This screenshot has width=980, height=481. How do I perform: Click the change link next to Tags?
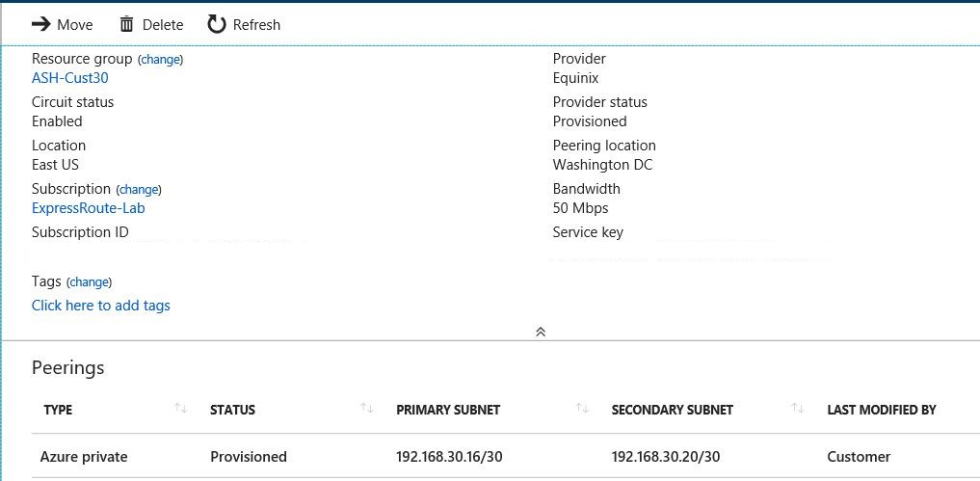tap(90, 282)
